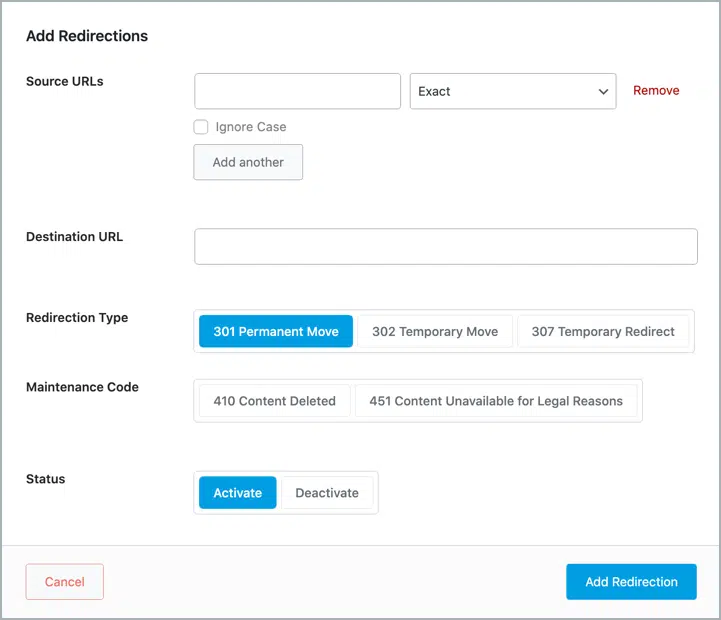The height and width of the screenshot is (620, 721).
Task: Set status to Activate
Action: 238,493
